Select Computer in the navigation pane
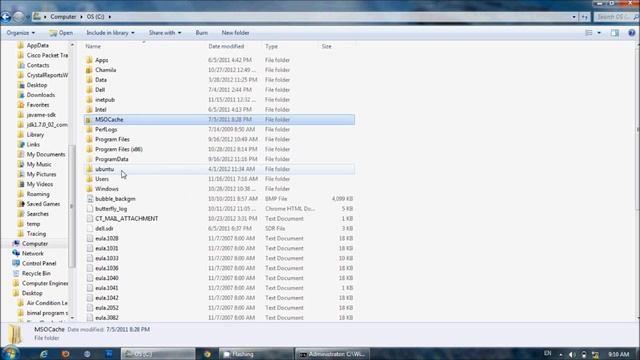This screenshot has width=640, height=360. click(35, 244)
